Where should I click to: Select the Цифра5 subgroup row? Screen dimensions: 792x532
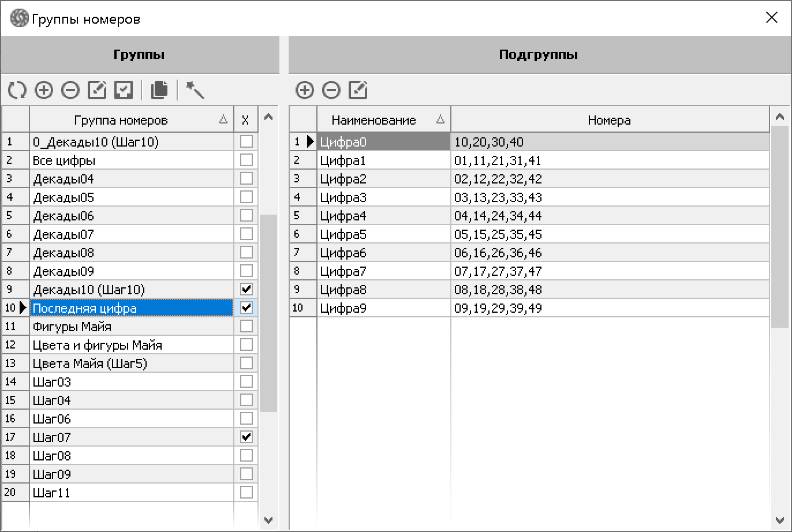[x=383, y=234]
